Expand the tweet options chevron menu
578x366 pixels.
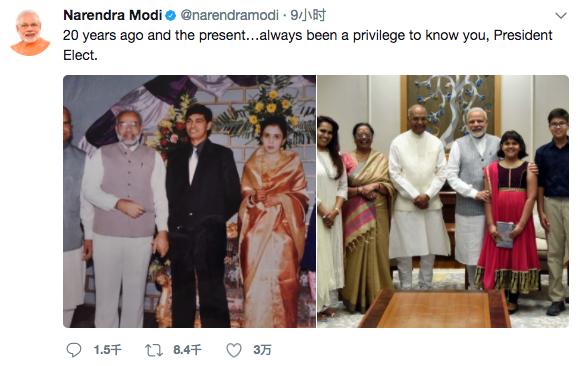[561, 15]
